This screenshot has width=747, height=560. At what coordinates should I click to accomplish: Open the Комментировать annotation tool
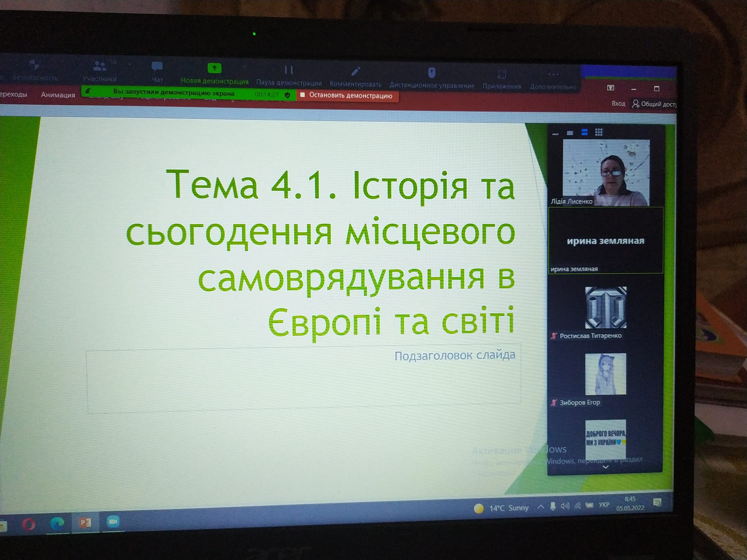[356, 77]
